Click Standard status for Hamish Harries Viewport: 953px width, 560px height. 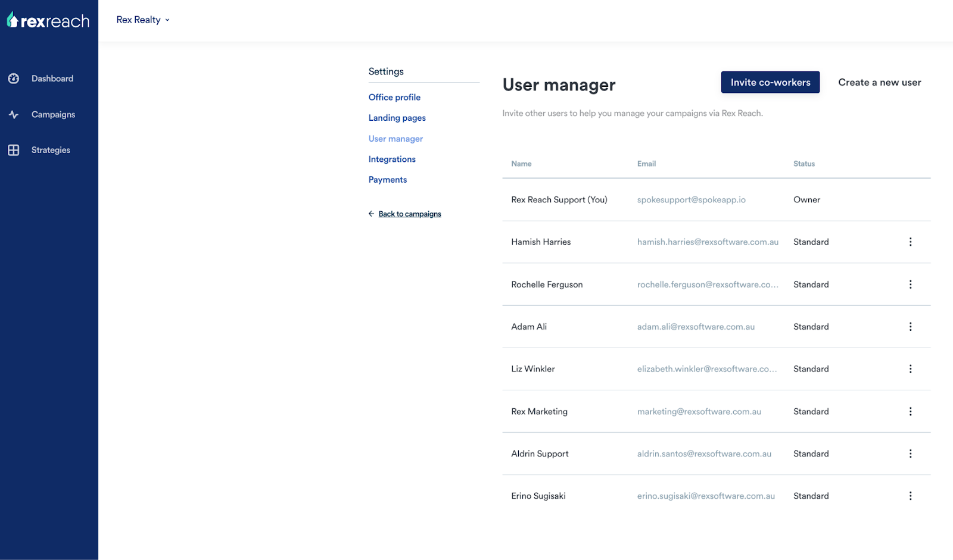811,242
